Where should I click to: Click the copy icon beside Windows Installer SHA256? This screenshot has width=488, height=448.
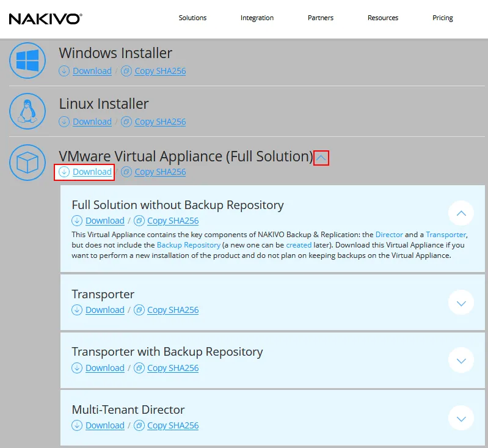point(126,71)
